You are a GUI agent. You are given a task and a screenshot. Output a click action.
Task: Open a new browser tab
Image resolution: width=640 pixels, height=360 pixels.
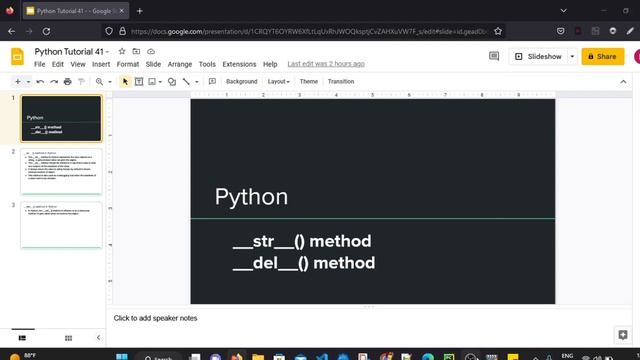140,11
